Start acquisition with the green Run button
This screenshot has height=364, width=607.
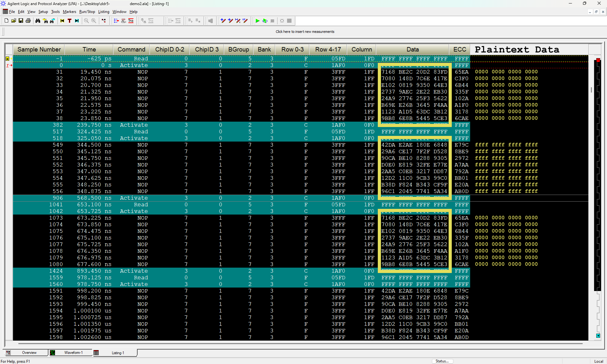258,21
